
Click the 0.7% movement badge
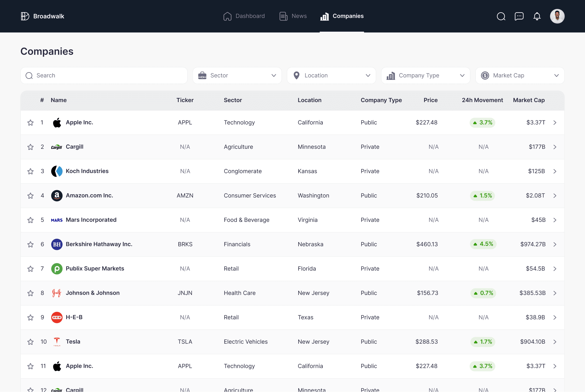483,293
